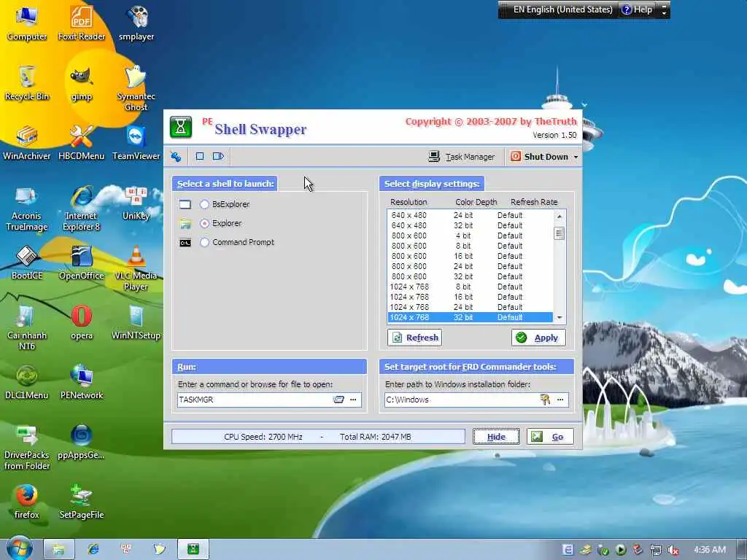
Task: Click the Go button
Action: [550, 437]
